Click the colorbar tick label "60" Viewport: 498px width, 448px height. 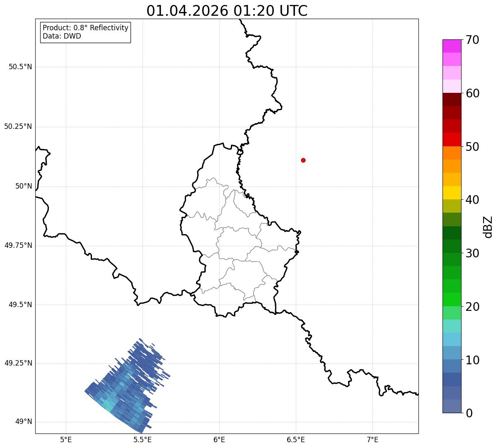[472, 93]
